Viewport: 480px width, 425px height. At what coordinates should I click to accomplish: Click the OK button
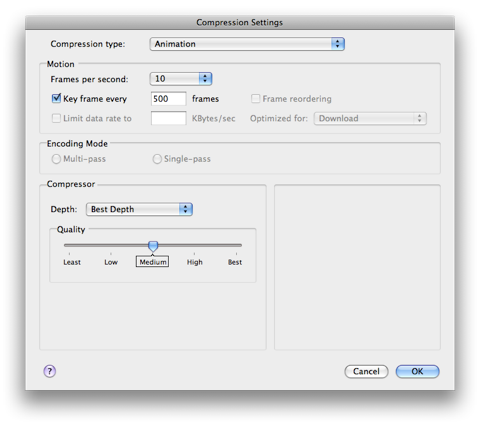(417, 371)
